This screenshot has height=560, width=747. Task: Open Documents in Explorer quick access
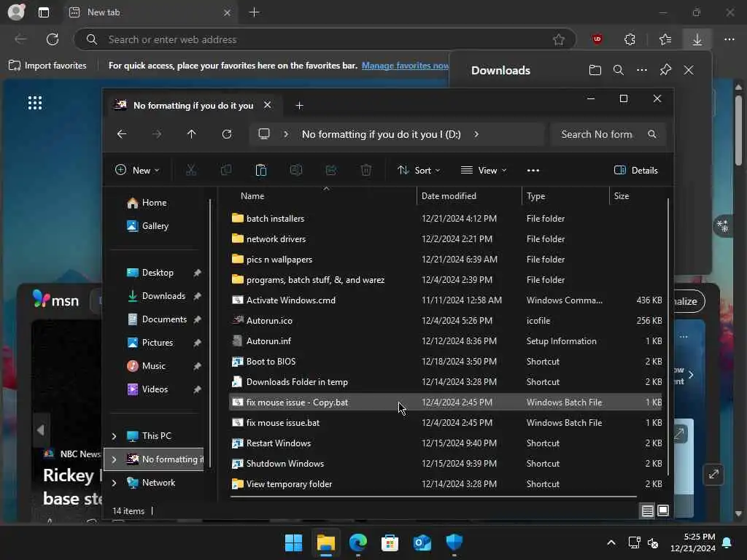[x=164, y=319]
